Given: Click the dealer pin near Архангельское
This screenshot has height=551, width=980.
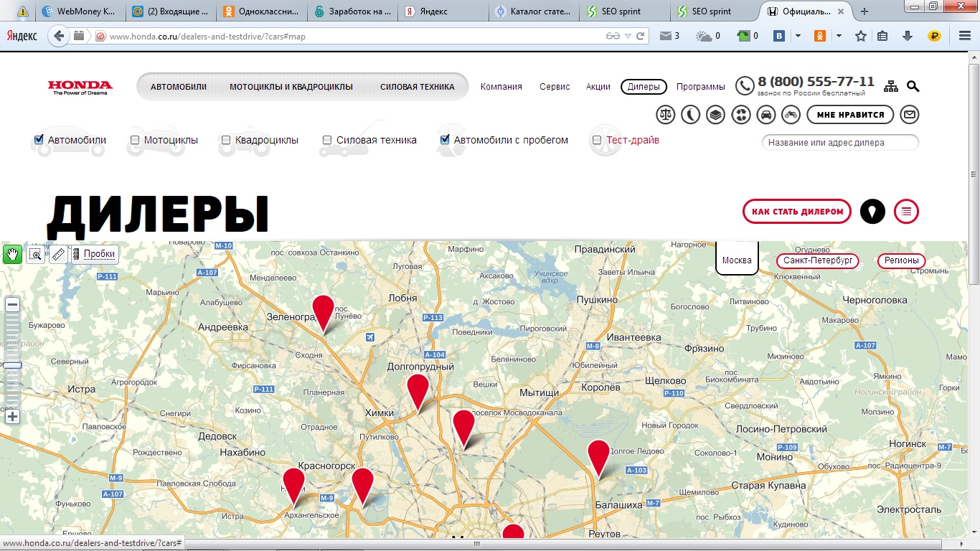Looking at the screenshot, I should coord(294,487).
